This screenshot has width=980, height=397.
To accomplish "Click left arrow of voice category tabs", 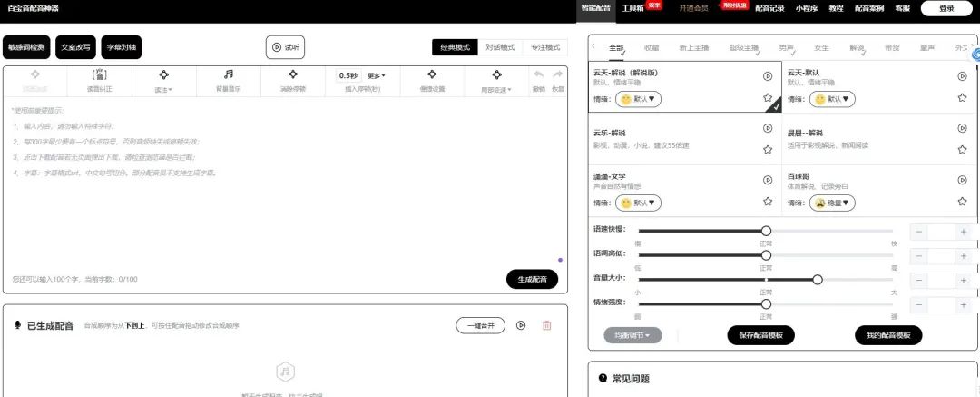I will point(593,46).
